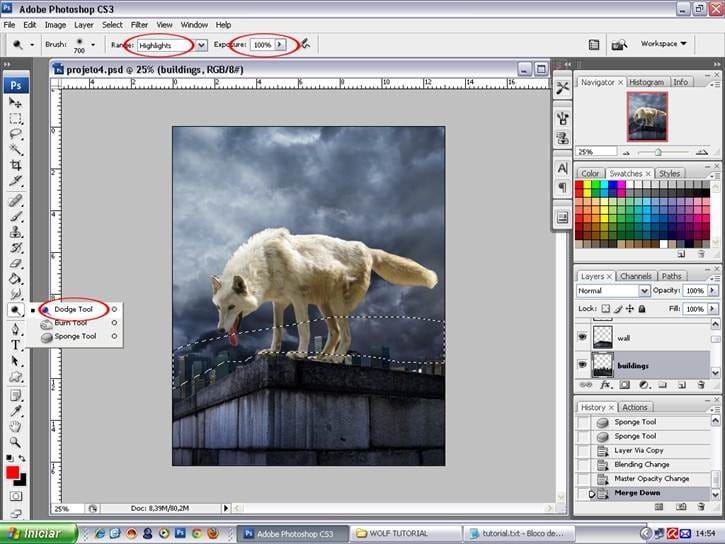Switch to the Actions tab
Viewport: 725px width, 544px height.
[634, 407]
